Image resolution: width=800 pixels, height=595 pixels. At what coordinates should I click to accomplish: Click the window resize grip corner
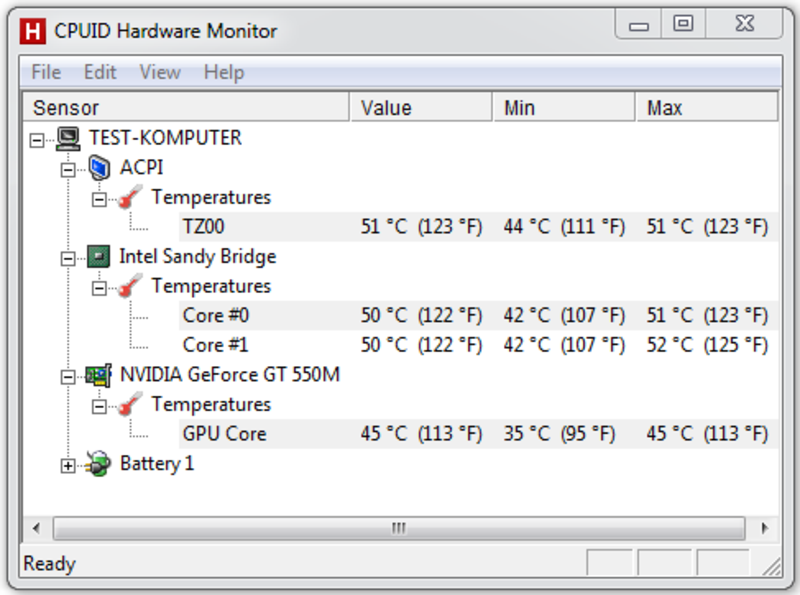coord(772,566)
